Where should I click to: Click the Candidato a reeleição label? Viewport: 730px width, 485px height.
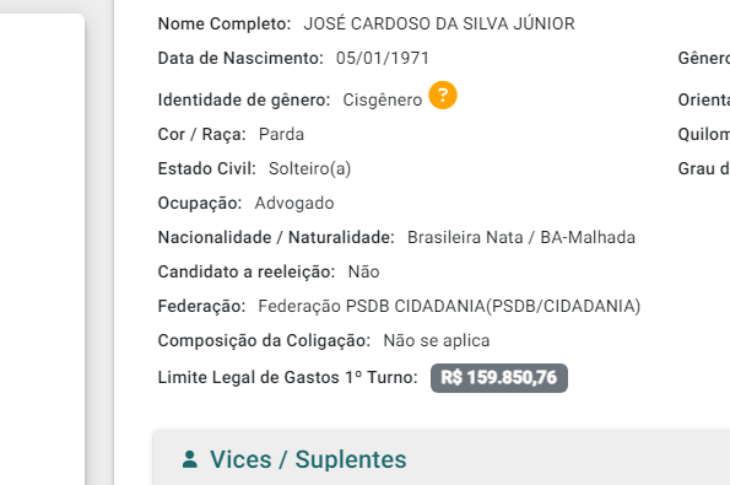(247, 272)
